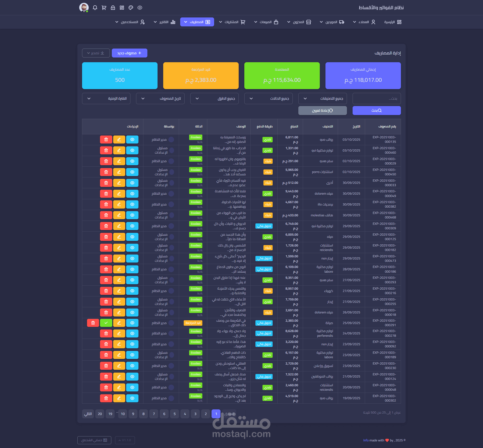Toggle the eye icon in top header
Viewport: 483px width, 448px height.
tap(140, 8)
